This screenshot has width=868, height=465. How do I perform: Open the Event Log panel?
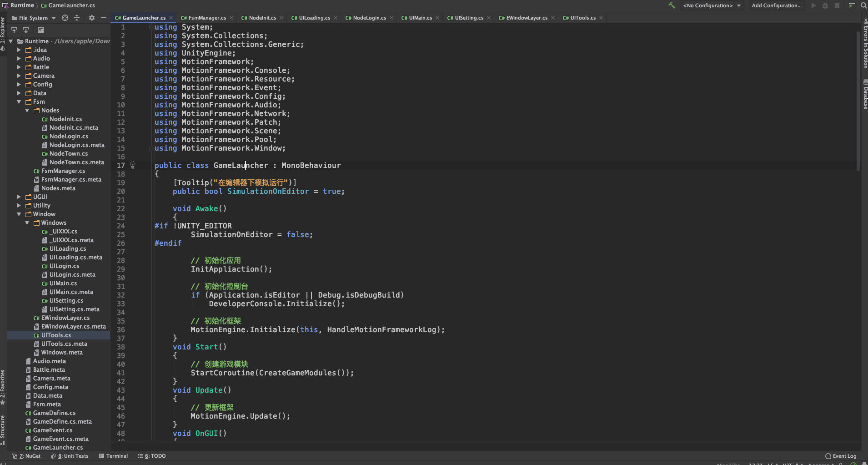[x=842, y=455]
